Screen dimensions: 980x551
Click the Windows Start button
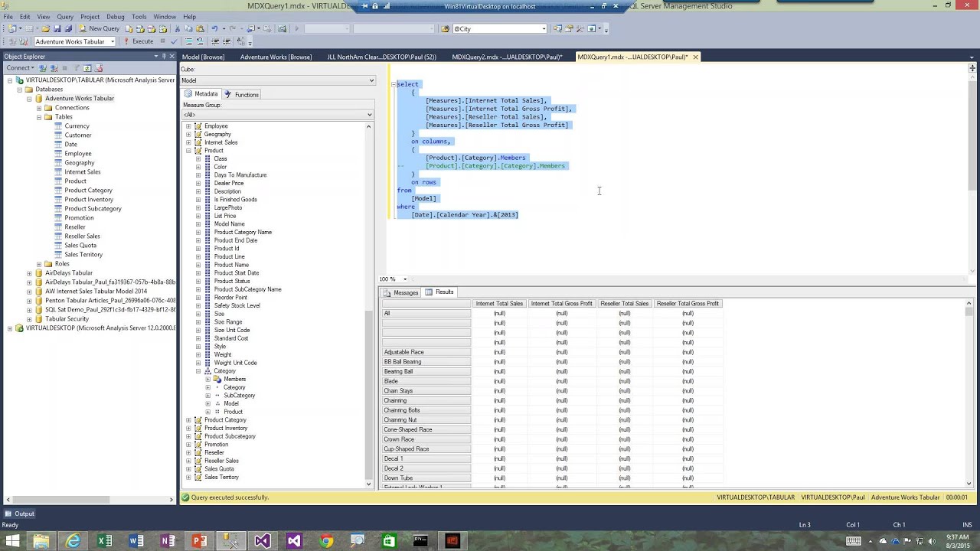point(11,541)
